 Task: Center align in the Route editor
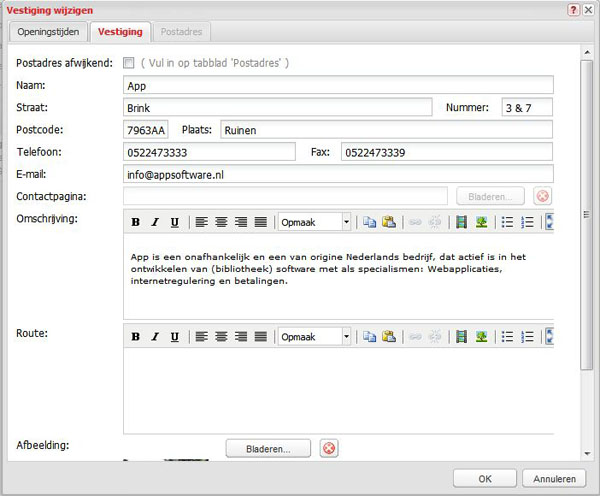click(x=221, y=336)
